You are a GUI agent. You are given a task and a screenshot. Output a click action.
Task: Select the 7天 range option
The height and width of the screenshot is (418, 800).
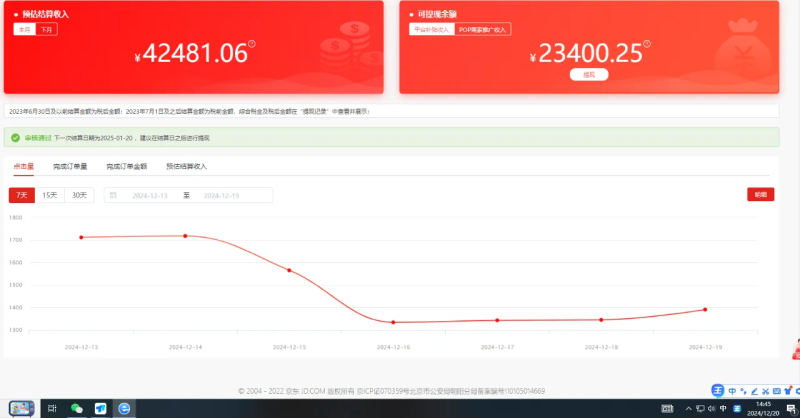tap(22, 195)
